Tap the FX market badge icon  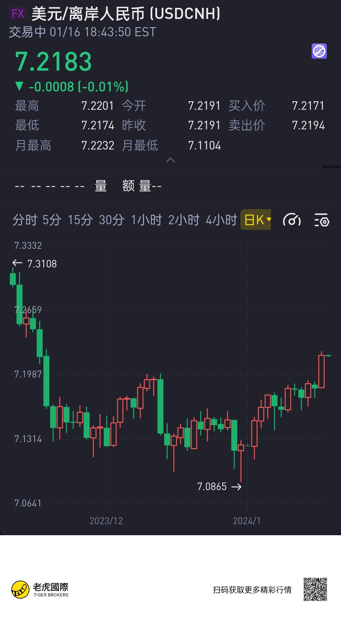[18, 14]
